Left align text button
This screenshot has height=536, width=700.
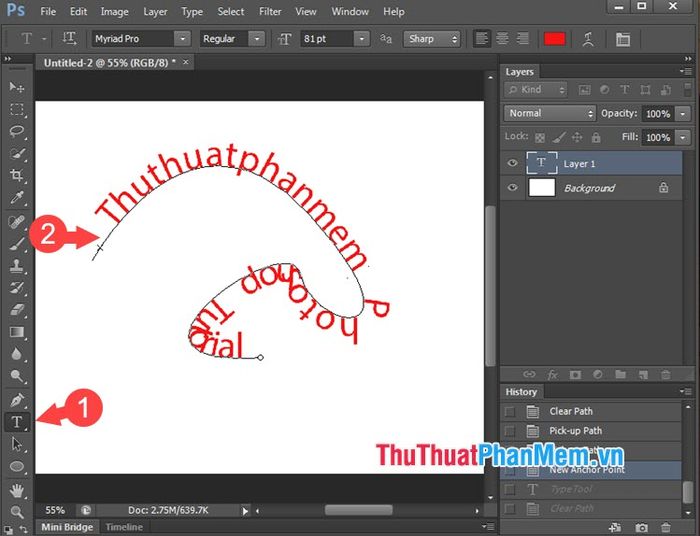tap(481, 39)
